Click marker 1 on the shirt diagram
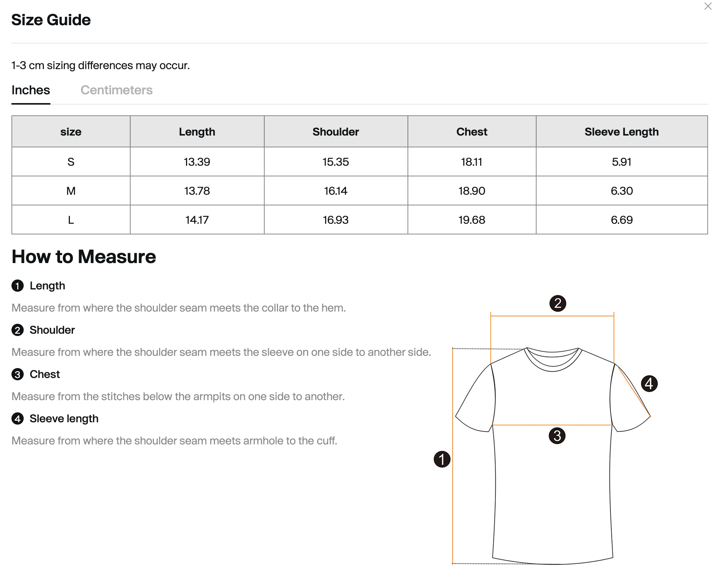Screen dimensions: 718x588 click(442, 459)
